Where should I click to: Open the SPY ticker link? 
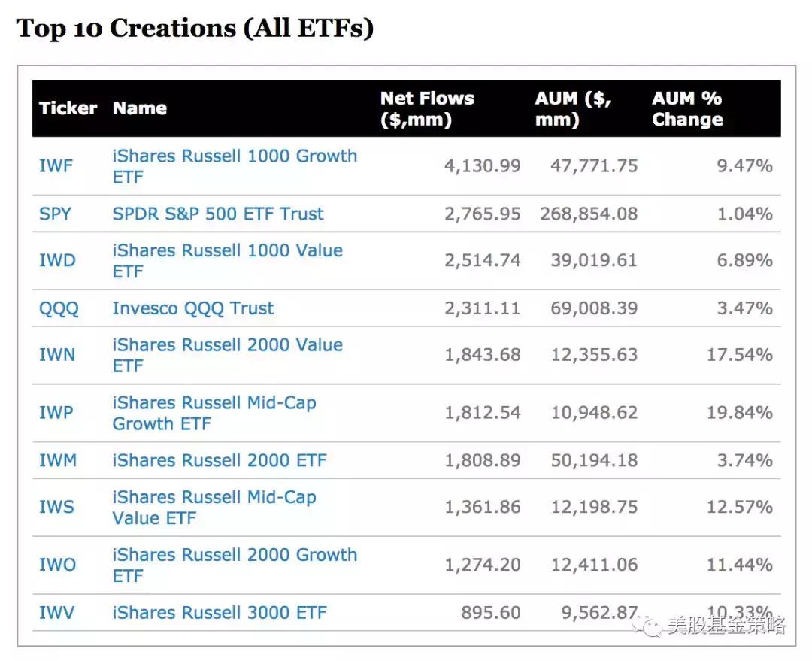point(55,214)
